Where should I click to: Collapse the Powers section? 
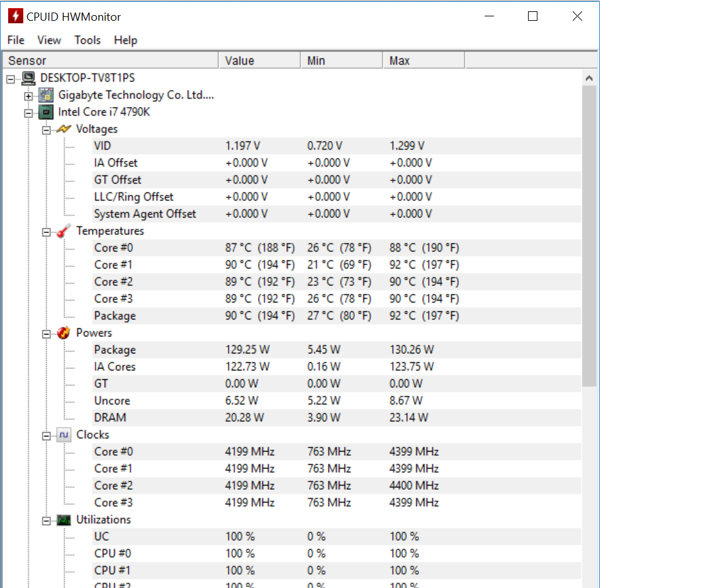click(x=46, y=334)
